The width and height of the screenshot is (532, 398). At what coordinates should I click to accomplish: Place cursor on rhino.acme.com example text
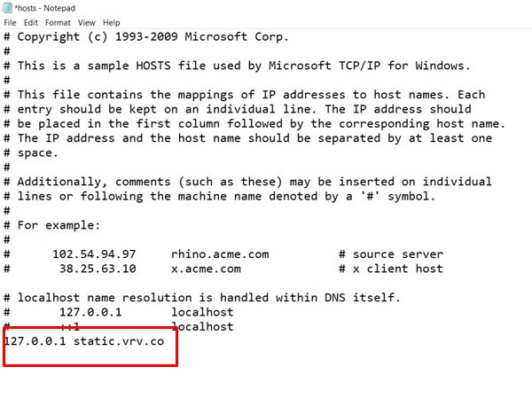220,254
